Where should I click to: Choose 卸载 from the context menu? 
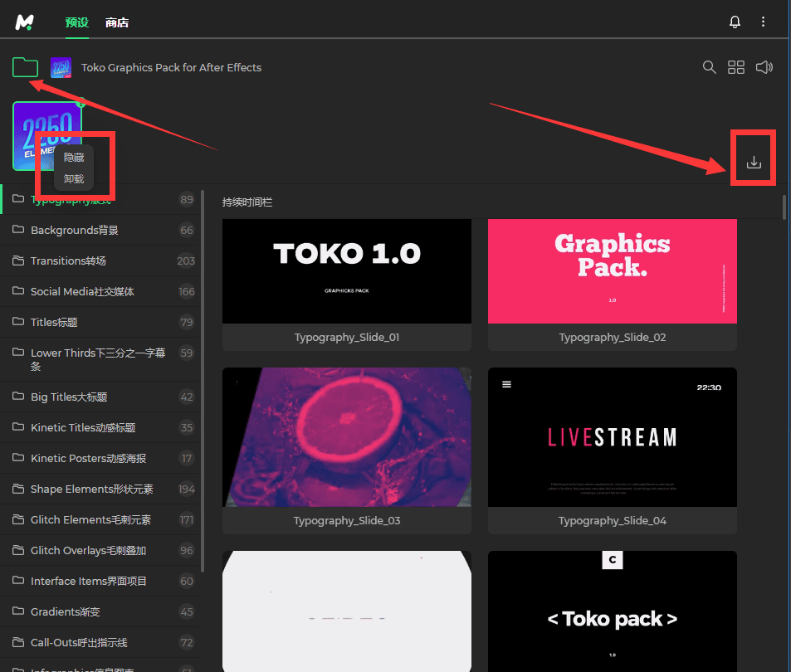click(x=74, y=178)
